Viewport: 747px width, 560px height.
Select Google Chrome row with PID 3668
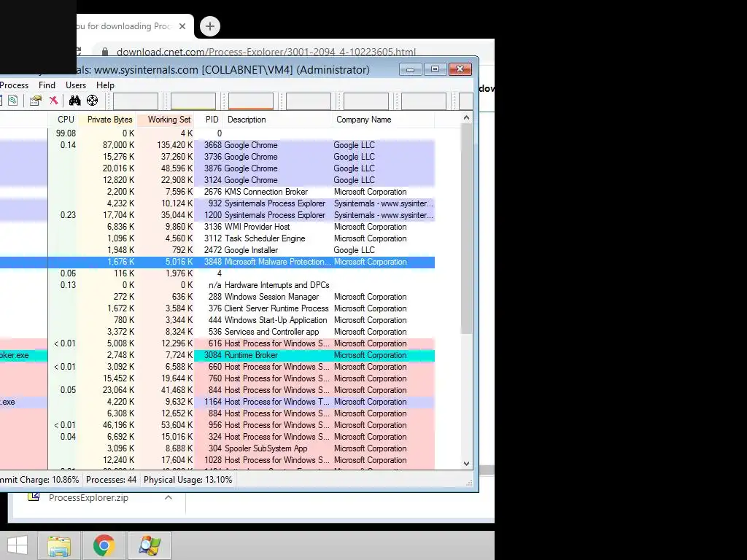click(217, 145)
